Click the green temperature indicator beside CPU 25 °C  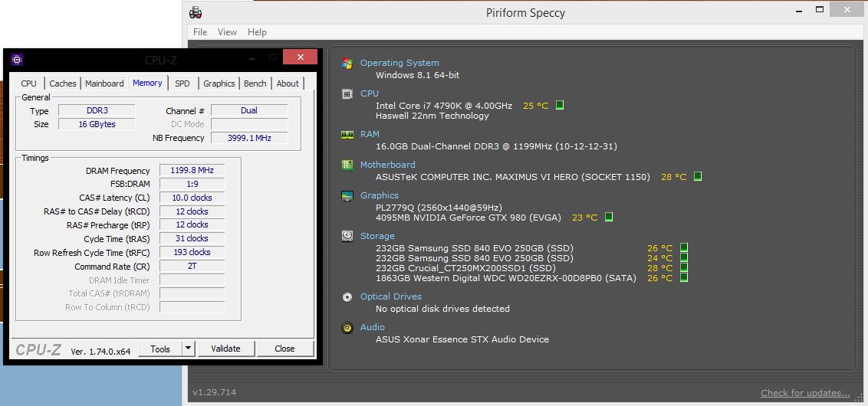pyautogui.click(x=560, y=105)
